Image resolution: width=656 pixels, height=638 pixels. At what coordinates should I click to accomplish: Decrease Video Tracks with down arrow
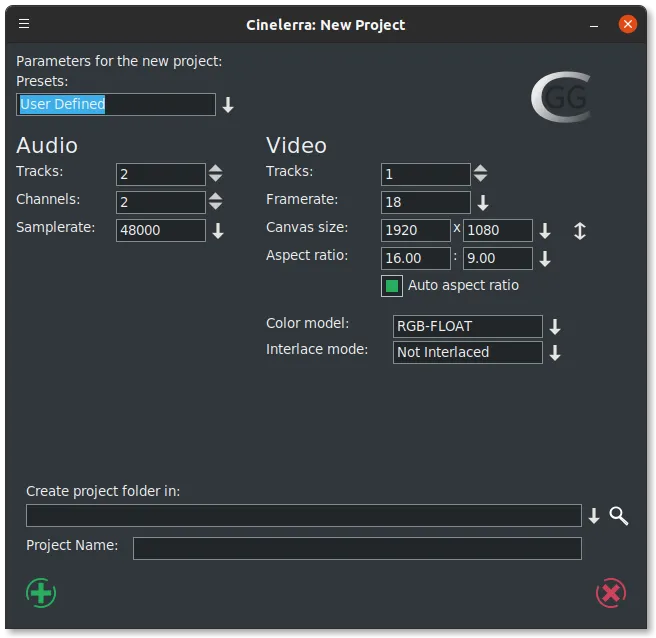pyautogui.click(x=480, y=178)
